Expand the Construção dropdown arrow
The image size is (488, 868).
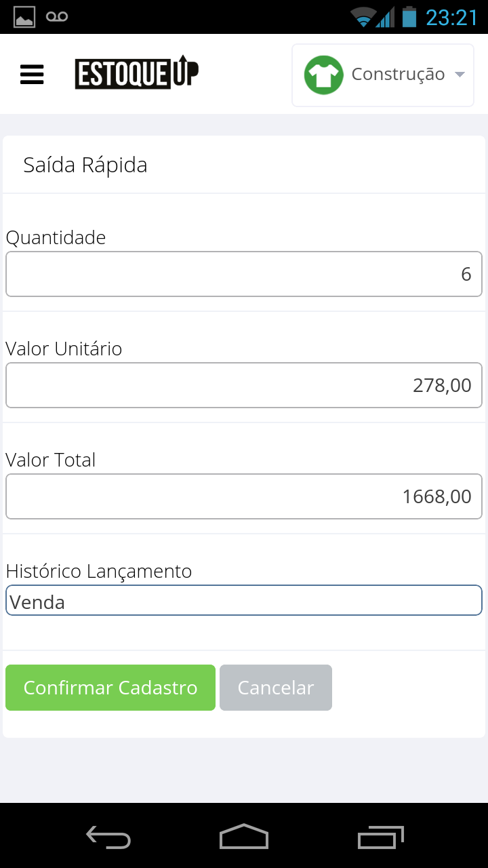pos(460,75)
